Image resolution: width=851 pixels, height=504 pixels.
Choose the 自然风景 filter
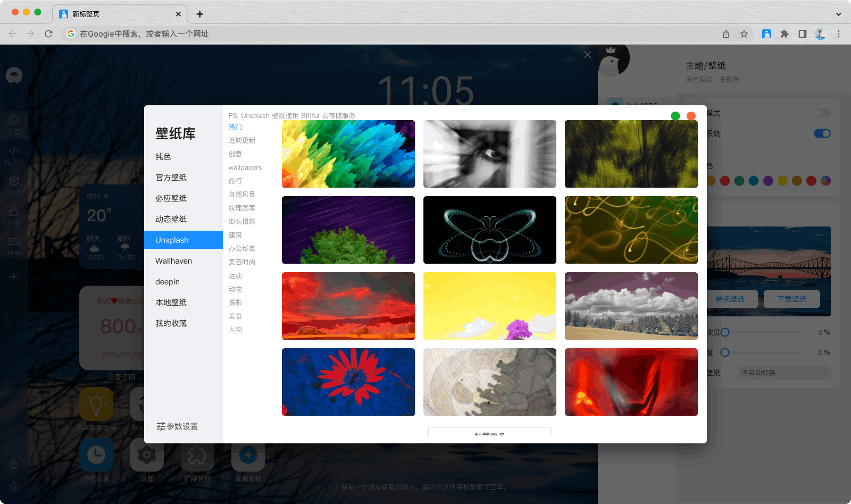(x=242, y=195)
